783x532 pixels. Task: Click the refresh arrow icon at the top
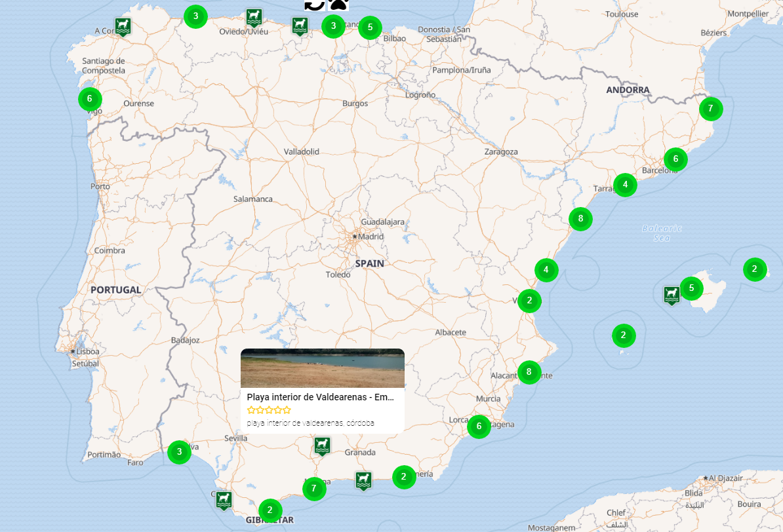coord(315,5)
